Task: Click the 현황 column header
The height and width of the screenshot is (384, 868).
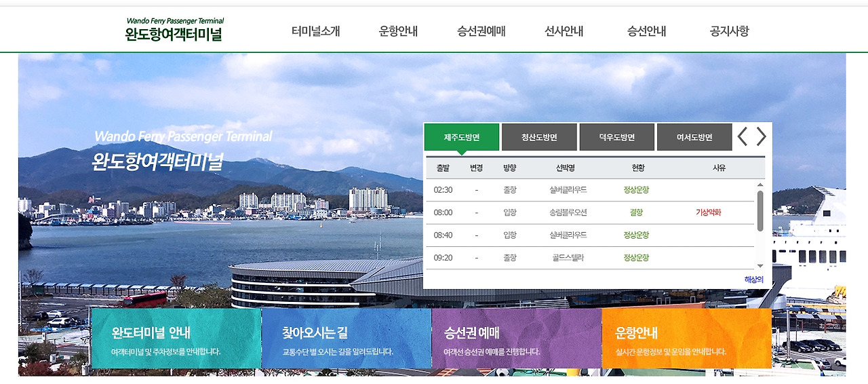Action: point(638,168)
